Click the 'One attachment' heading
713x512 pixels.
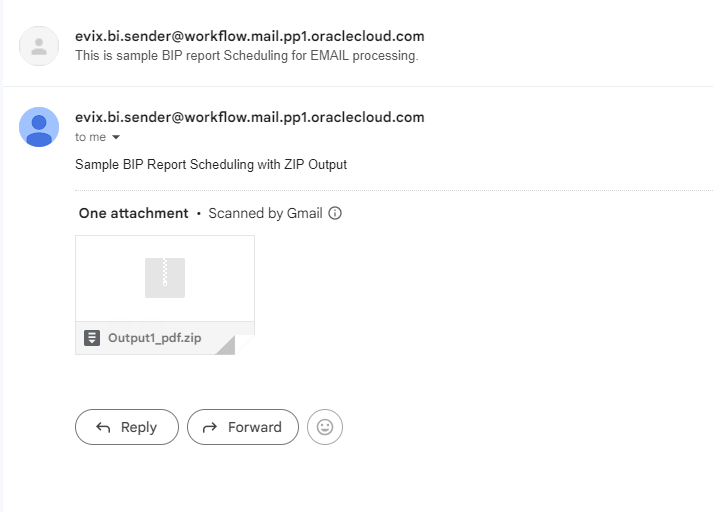pyautogui.click(x=133, y=213)
